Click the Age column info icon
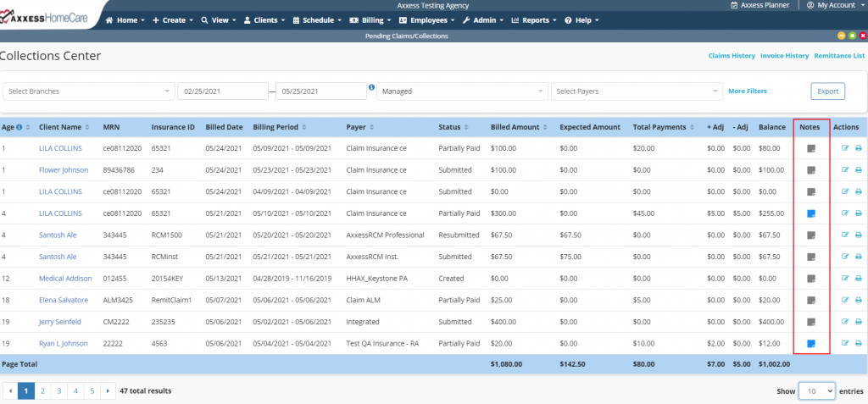 19,127
